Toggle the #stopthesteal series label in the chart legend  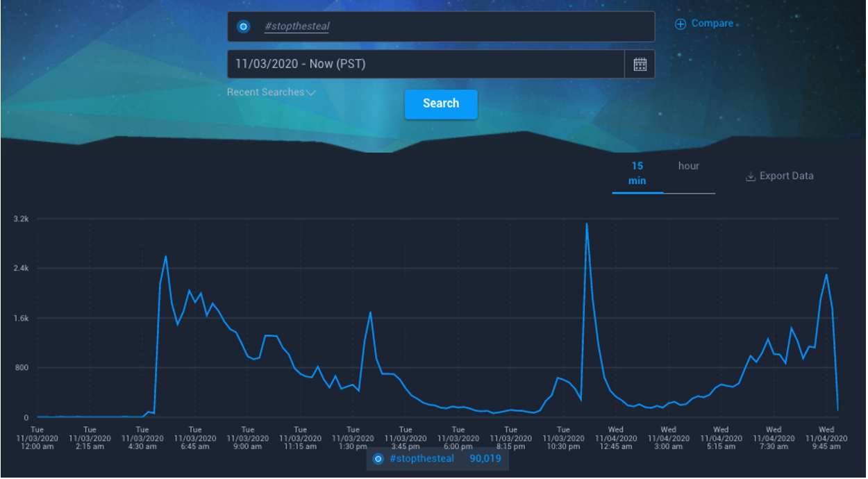(422, 459)
